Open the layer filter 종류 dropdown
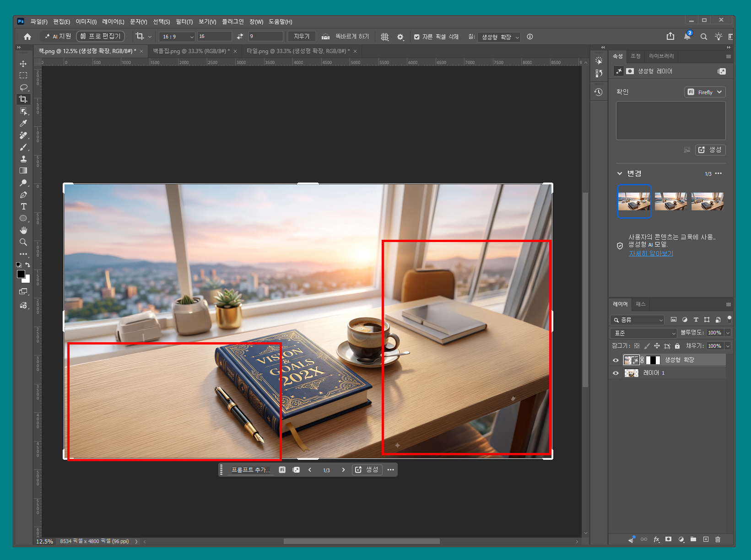Viewport: 751px width, 560px height. pos(637,320)
